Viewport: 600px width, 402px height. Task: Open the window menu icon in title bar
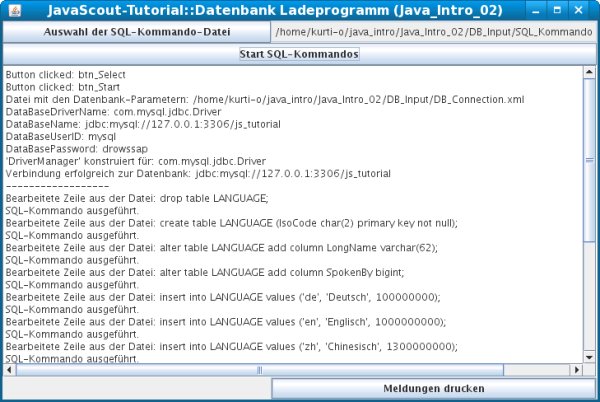click(11, 10)
